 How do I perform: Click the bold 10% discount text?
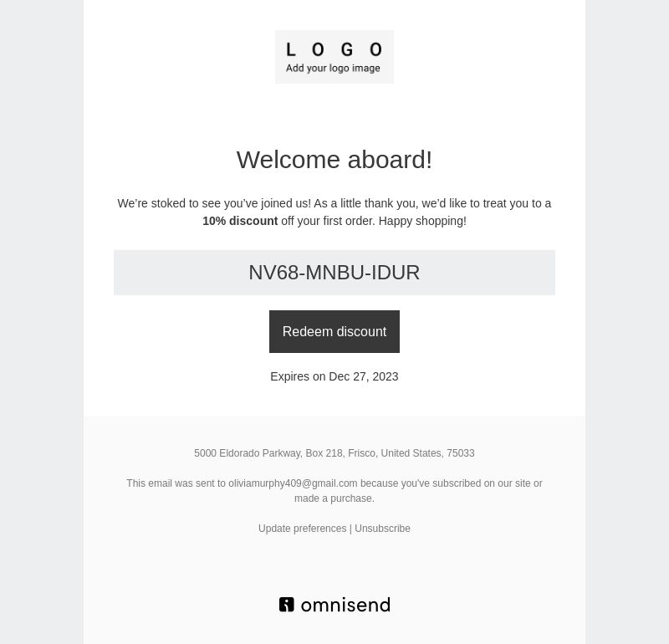240,221
